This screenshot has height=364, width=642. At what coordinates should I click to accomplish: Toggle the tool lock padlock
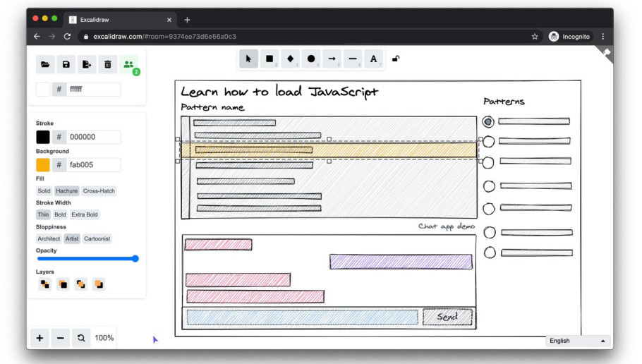[x=396, y=59]
